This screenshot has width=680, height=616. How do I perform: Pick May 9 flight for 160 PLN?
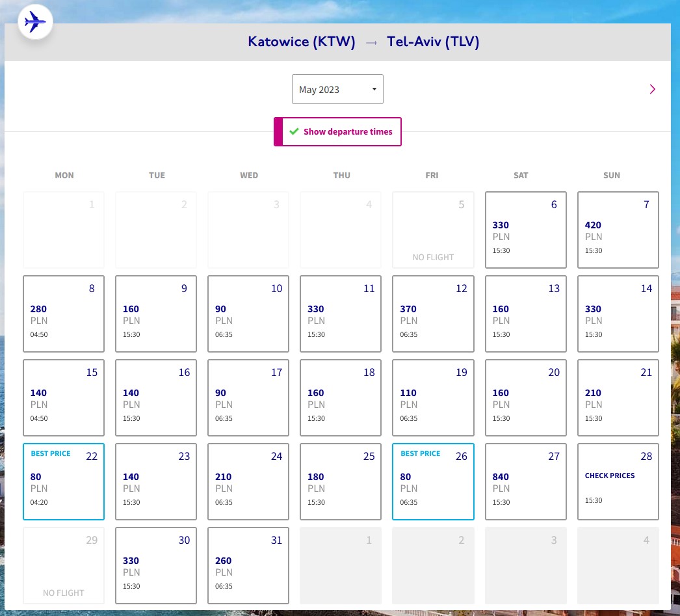[156, 314]
